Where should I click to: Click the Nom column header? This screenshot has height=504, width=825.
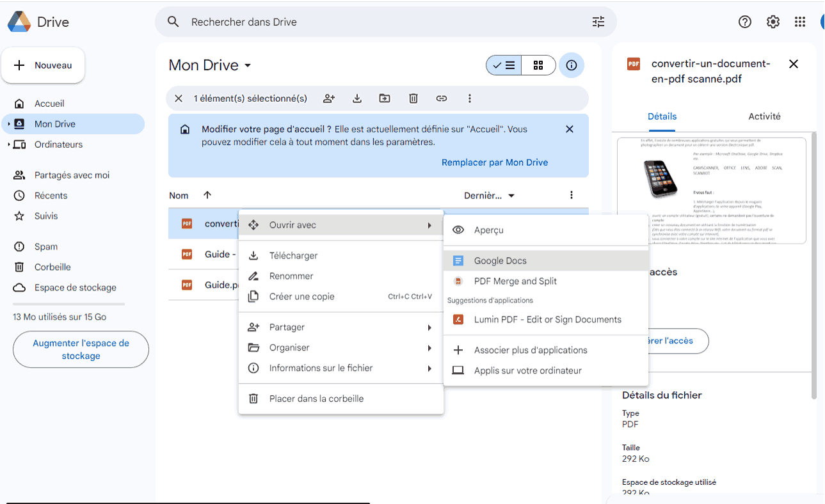pyautogui.click(x=179, y=196)
